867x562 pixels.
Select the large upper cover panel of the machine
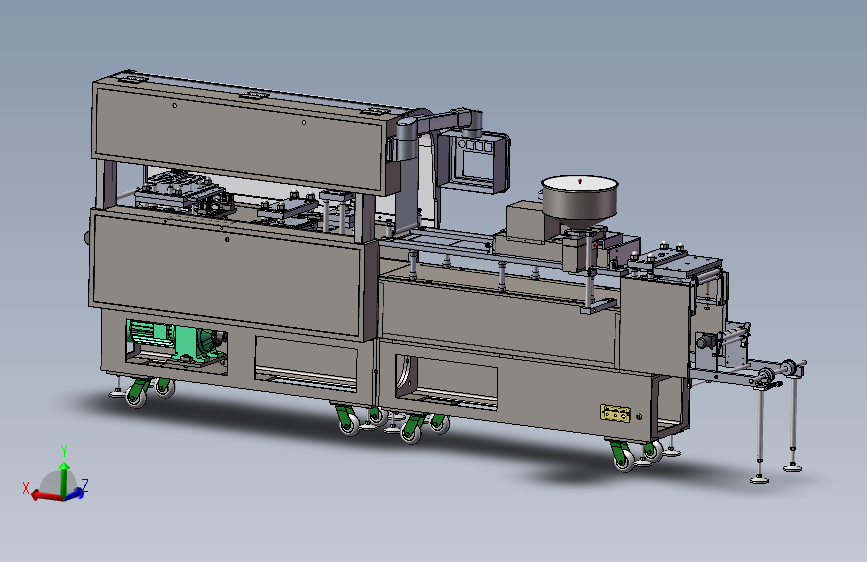pyautogui.click(x=238, y=140)
